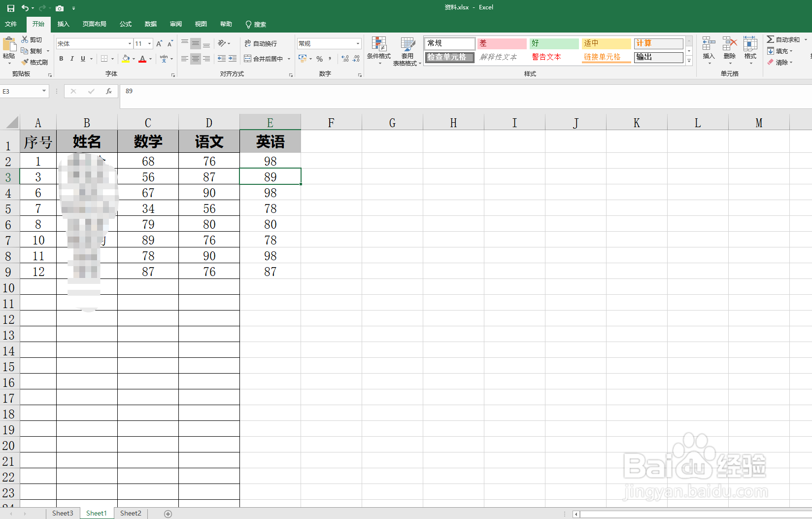Open Fill (填充) dropdown
812x519 pixels.
pyautogui.click(x=779, y=51)
